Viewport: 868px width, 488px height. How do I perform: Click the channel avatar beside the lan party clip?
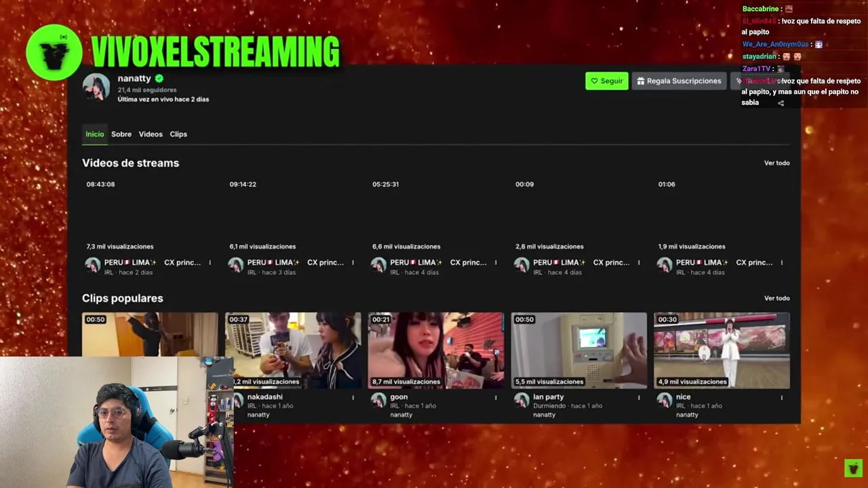pos(521,400)
